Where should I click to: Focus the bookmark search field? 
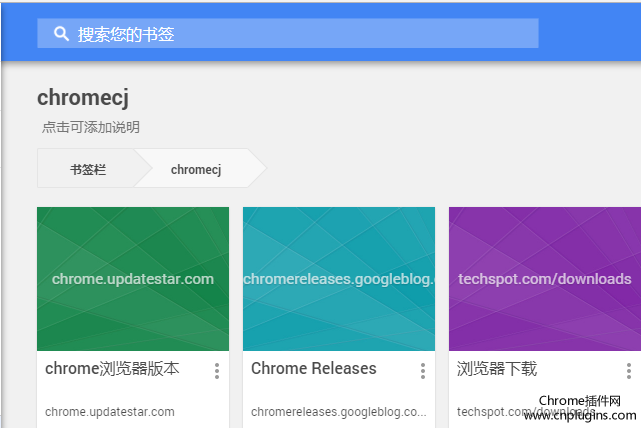[x=288, y=34]
